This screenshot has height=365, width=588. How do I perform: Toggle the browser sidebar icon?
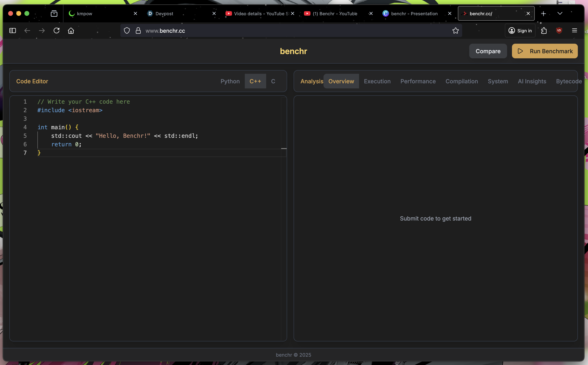coord(13,31)
